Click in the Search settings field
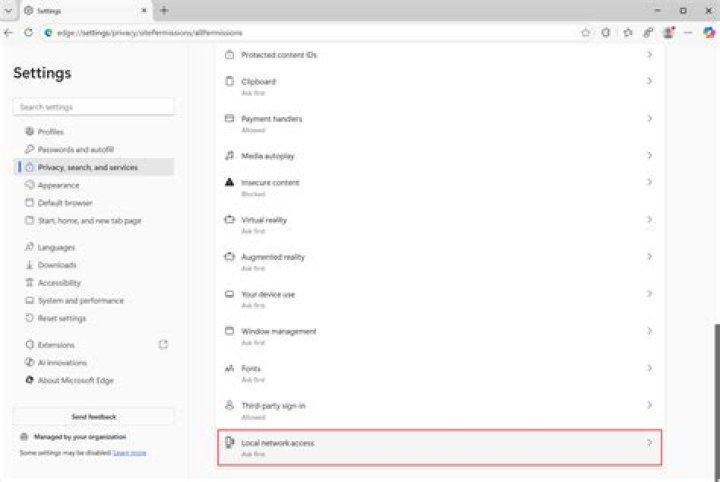 (x=94, y=107)
